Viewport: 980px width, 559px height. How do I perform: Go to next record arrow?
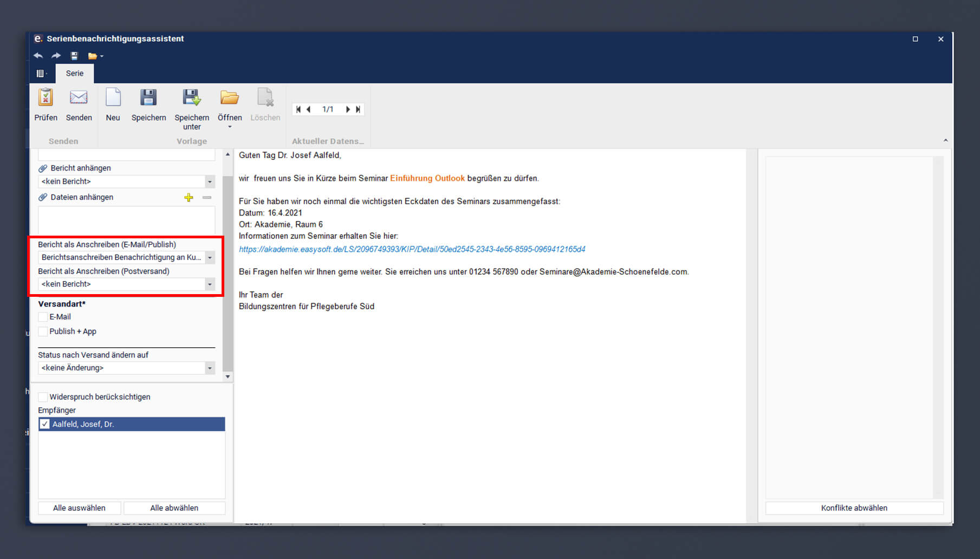pos(348,109)
